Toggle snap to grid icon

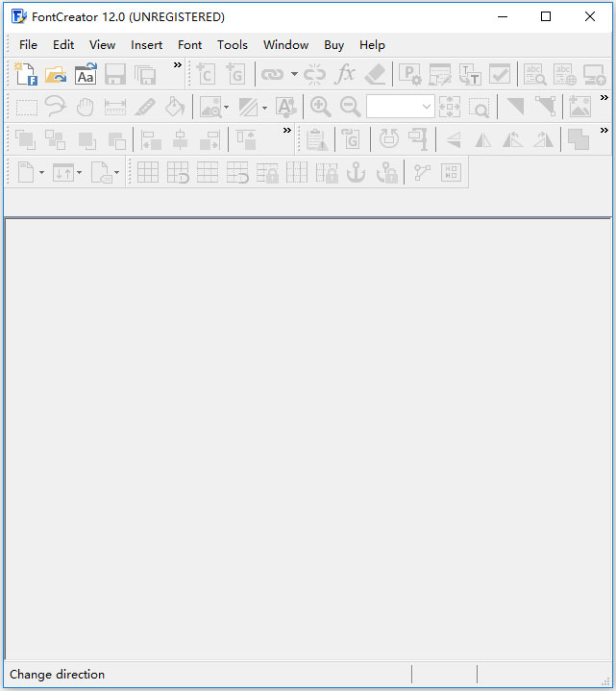178,172
